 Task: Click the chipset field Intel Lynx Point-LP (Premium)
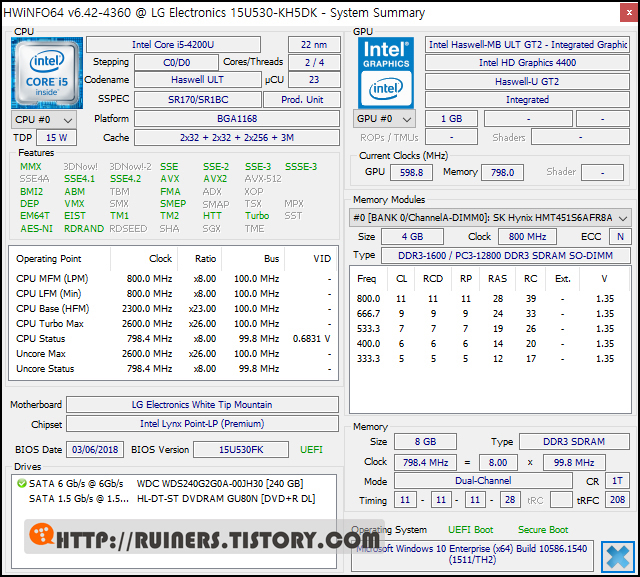click(202, 424)
